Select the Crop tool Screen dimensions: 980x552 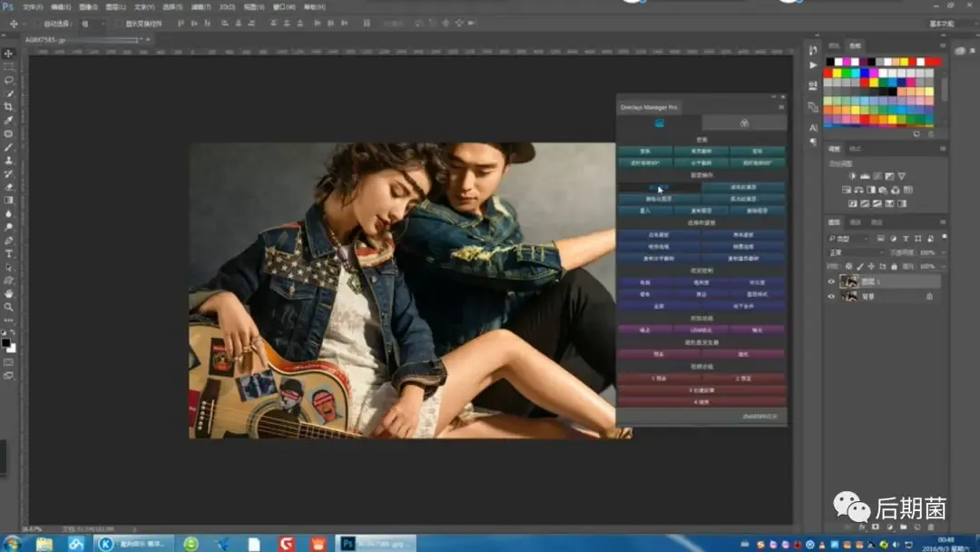pos(9,106)
